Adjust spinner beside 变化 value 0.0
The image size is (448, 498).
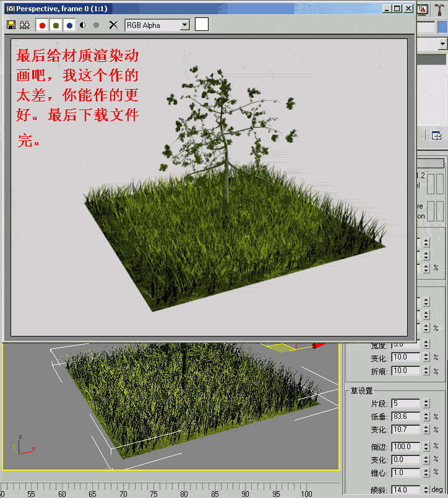(x=426, y=460)
